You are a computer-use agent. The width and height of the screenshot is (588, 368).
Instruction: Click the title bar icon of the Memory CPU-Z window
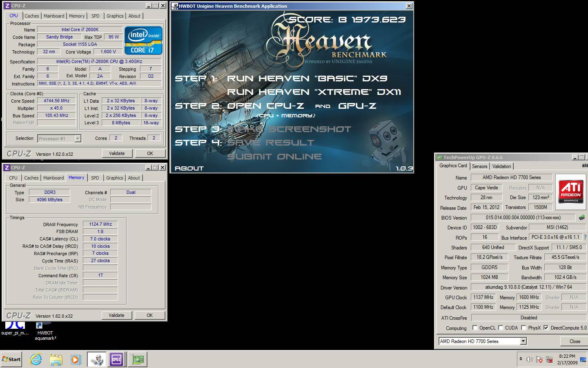[7, 168]
